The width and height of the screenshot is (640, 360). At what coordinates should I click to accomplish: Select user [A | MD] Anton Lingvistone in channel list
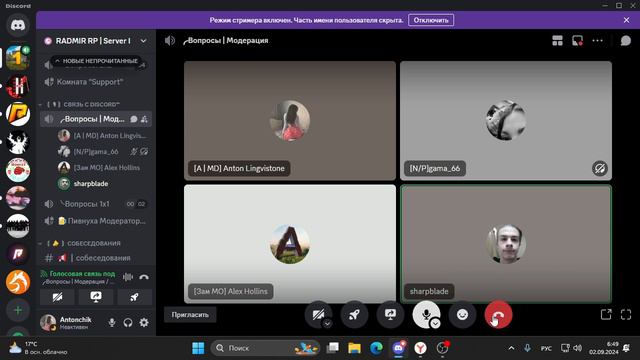(102, 136)
